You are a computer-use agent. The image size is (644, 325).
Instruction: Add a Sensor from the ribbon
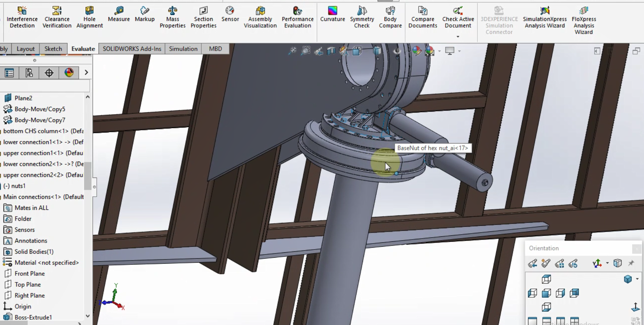pyautogui.click(x=230, y=14)
